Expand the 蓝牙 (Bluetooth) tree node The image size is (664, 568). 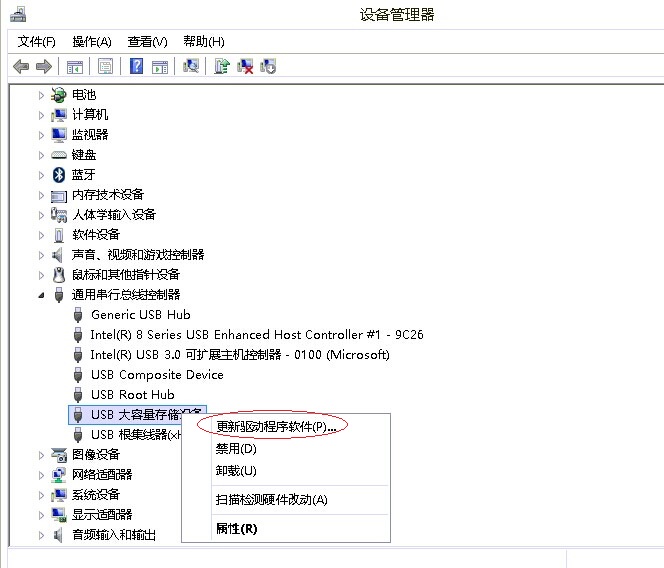point(42,175)
